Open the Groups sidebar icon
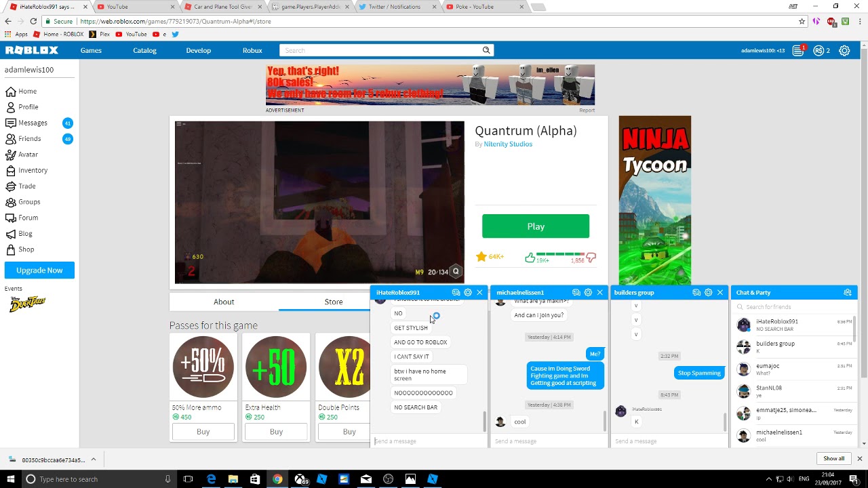The width and height of the screenshot is (868, 488). [x=10, y=202]
